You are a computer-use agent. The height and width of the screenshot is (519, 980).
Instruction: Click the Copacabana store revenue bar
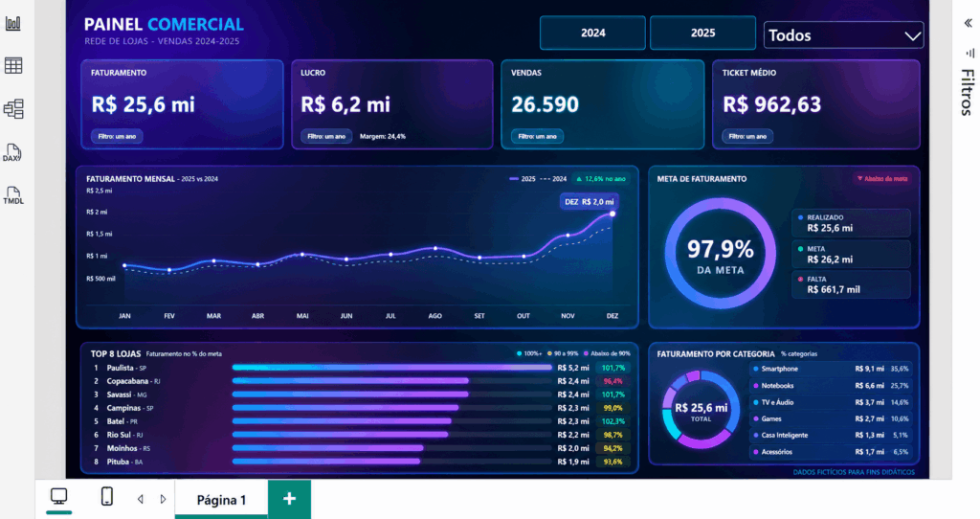[350, 381]
